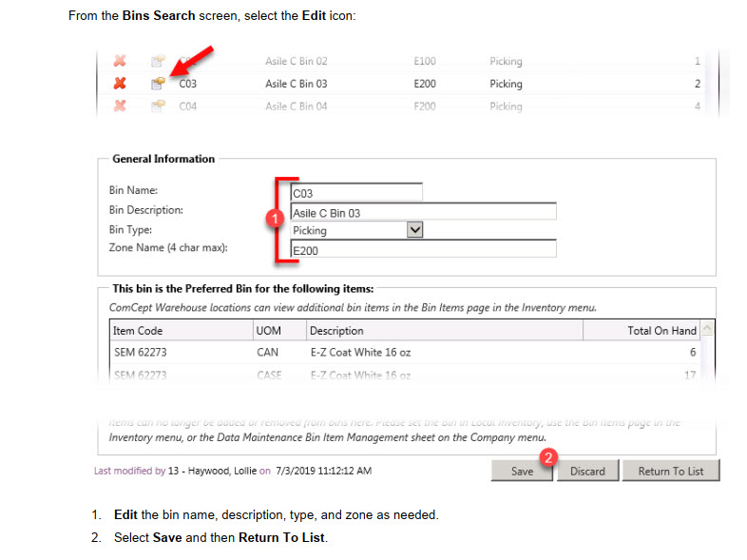Click the edit icon for bin C03
This screenshot has height=560, width=747.
(158, 84)
